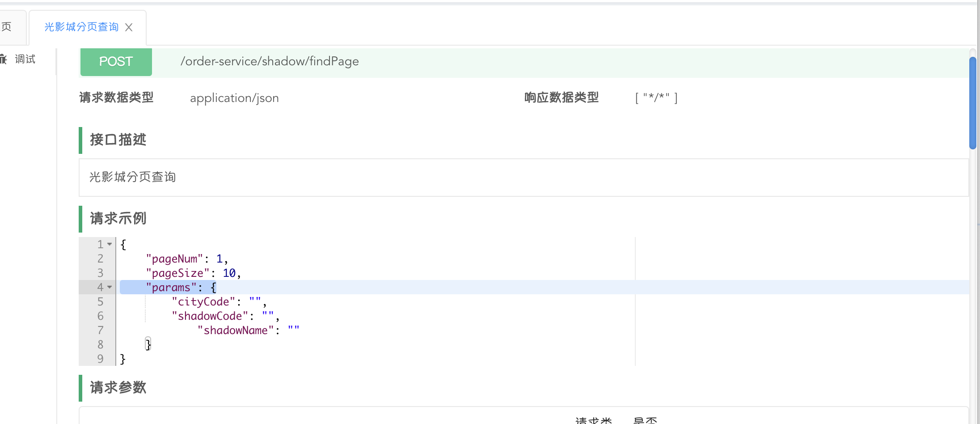Click the response type value [ "*/*" ]
980x424 pixels.
click(x=656, y=98)
